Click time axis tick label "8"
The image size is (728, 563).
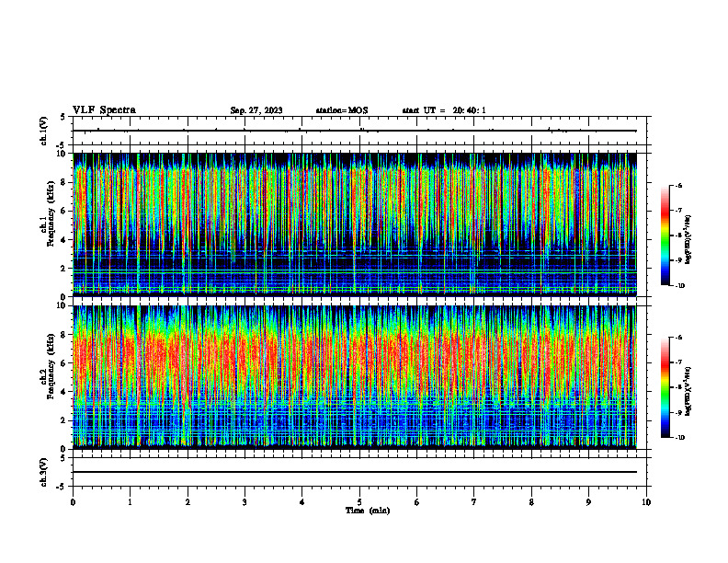[x=531, y=502]
